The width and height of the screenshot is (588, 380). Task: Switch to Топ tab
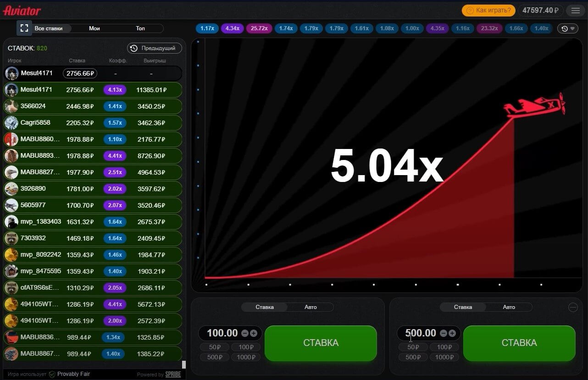click(140, 28)
